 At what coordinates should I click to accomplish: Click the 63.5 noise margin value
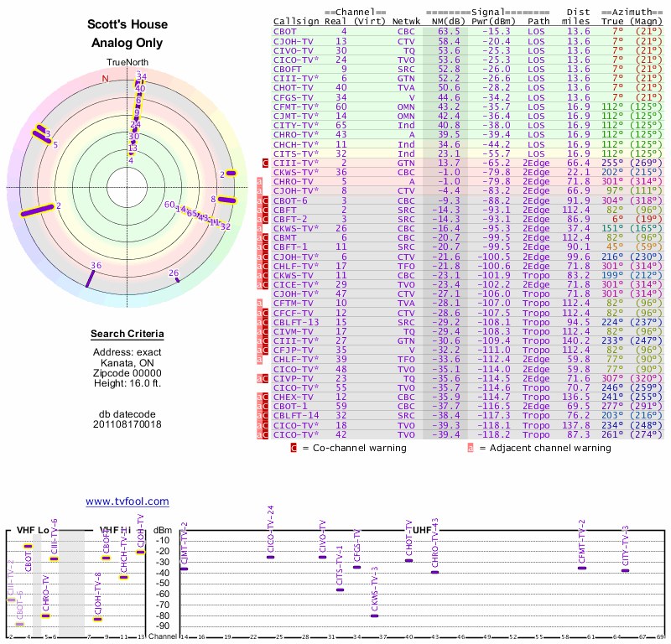tap(449, 32)
